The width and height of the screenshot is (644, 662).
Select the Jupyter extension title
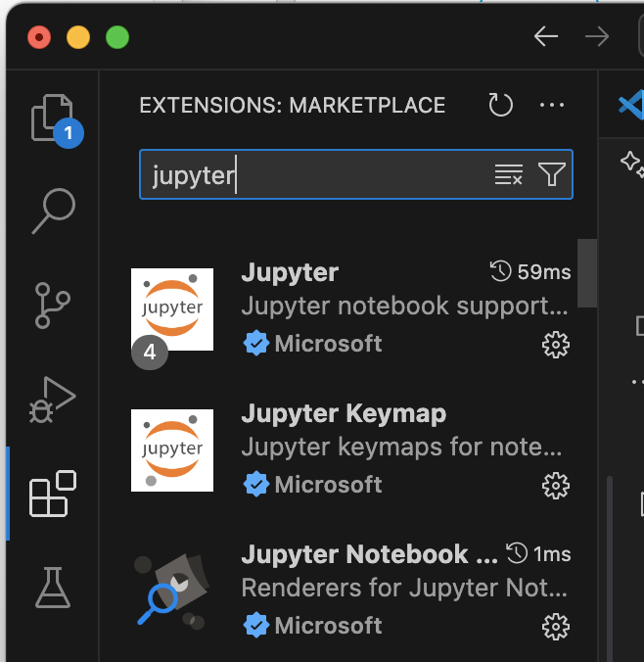click(290, 273)
